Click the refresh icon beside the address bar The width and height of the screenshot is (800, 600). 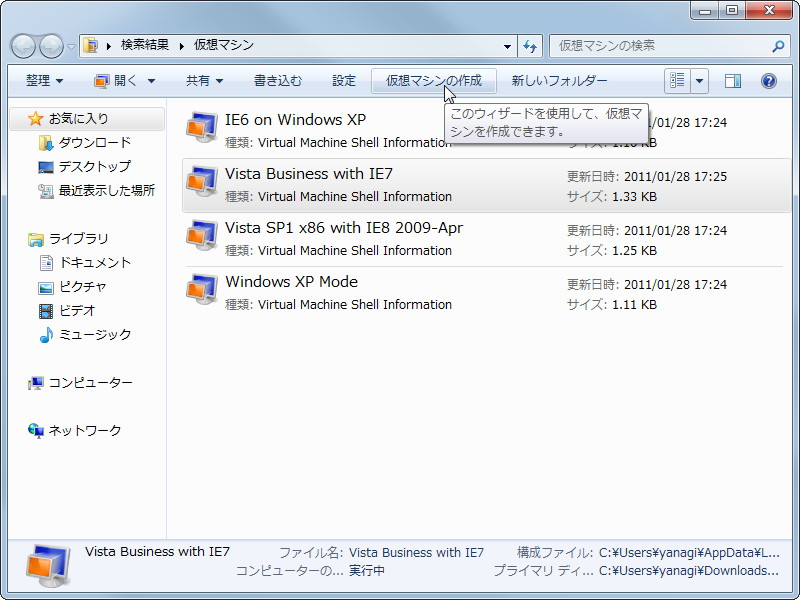click(x=531, y=46)
